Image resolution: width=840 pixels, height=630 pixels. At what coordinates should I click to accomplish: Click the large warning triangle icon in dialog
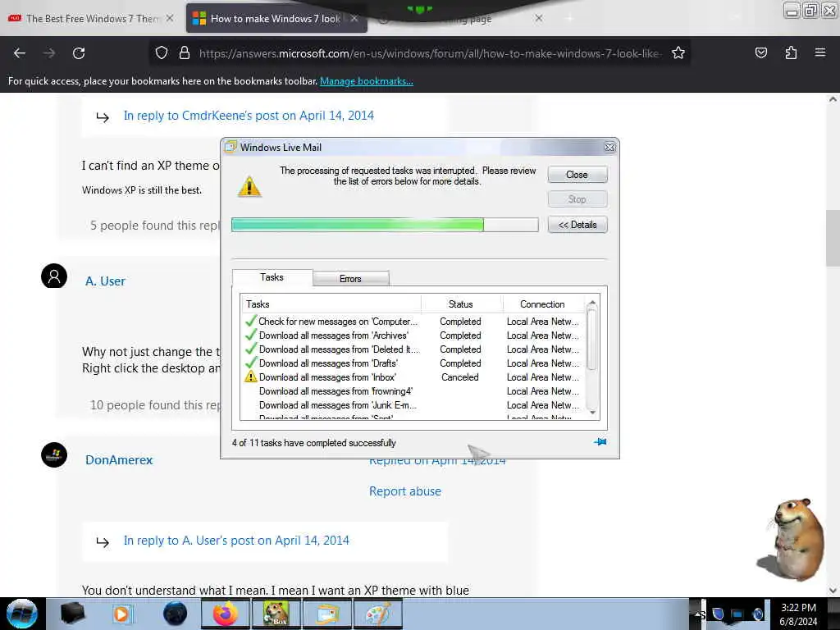(249, 187)
